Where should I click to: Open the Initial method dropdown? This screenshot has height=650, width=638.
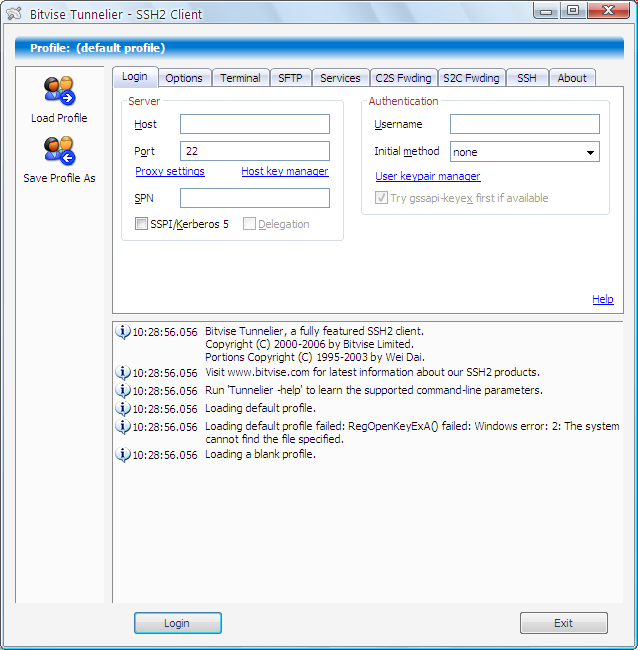[524, 152]
